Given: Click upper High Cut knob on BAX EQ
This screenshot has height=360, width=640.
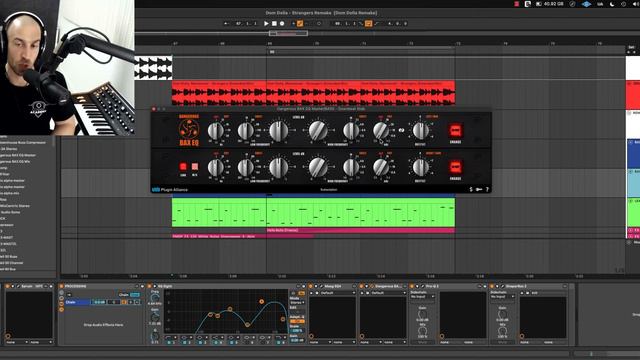Looking at the screenshot, I should [x=380, y=131].
